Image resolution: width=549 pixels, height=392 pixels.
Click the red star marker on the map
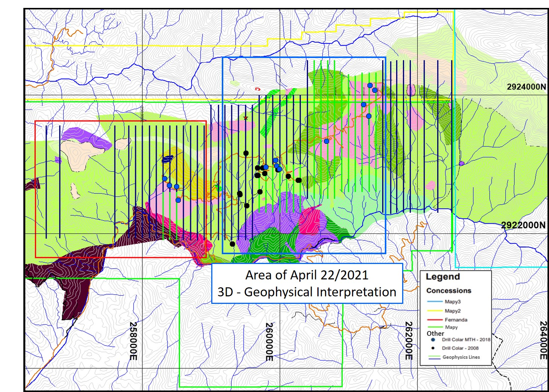coord(246,118)
